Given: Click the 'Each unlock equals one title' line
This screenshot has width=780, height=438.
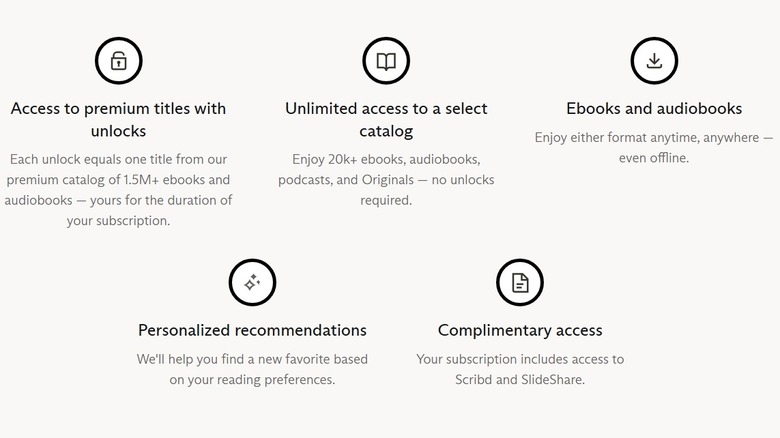Looking at the screenshot, I should pyautogui.click(x=119, y=158).
